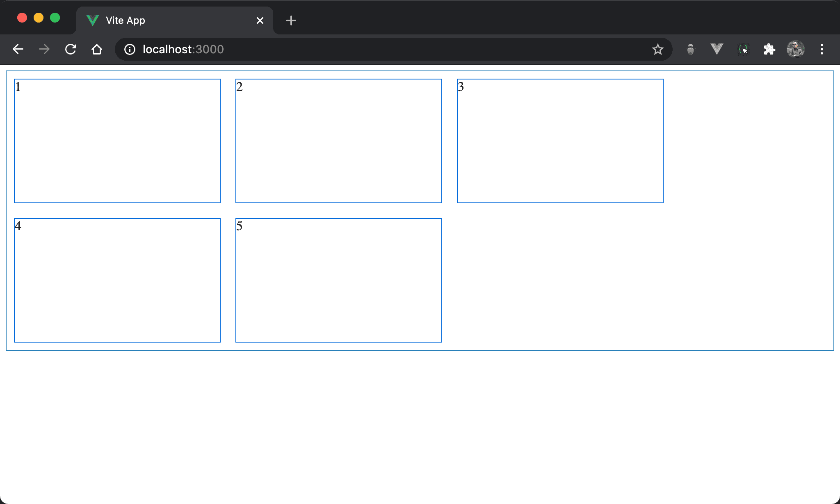Image resolution: width=840 pixels, height=504 pixels.
Task: Go to the browser home page
Action: [97, 49]
